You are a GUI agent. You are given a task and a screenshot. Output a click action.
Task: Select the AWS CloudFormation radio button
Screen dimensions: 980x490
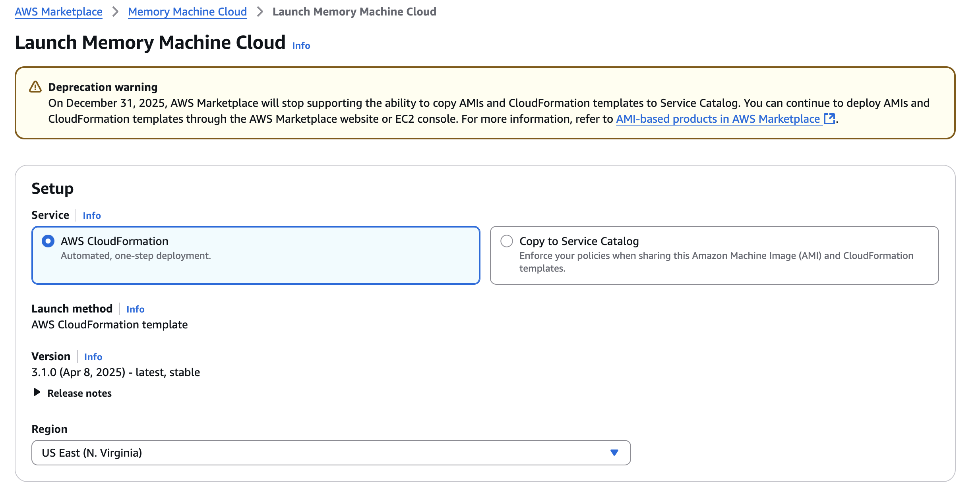[x=48, y=241]
